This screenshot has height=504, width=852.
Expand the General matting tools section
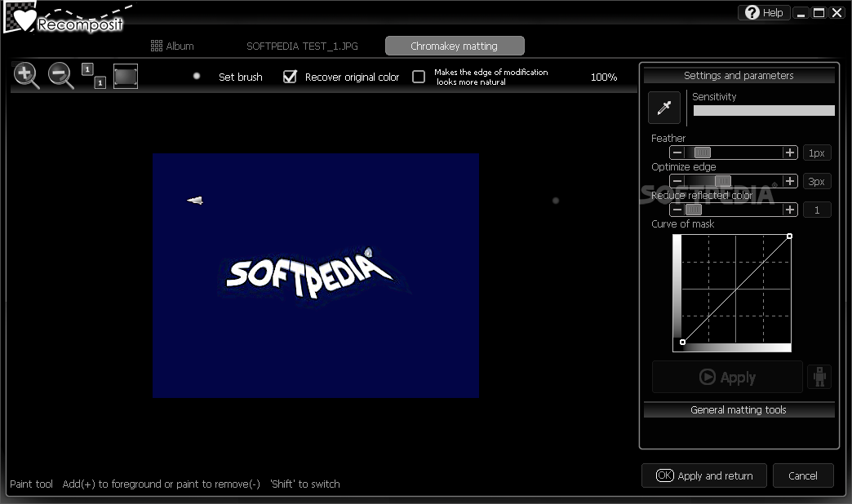point(739,410)
